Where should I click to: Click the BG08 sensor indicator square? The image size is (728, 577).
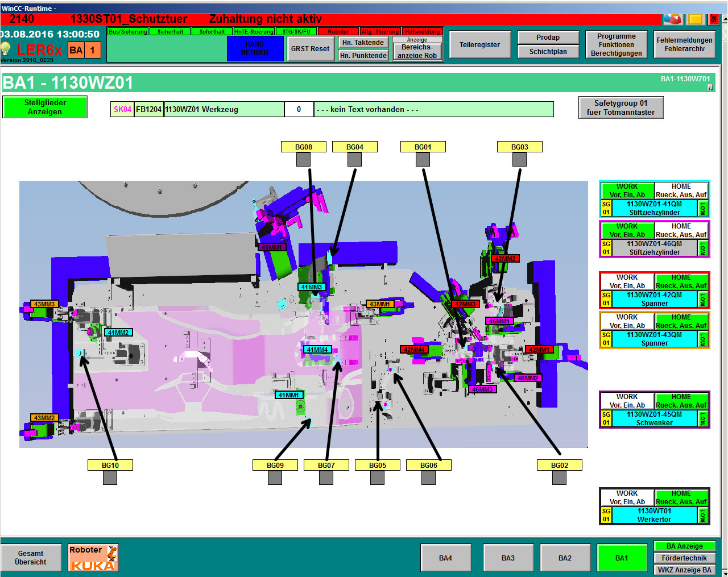pyautogui.click(x=303, y=160)
